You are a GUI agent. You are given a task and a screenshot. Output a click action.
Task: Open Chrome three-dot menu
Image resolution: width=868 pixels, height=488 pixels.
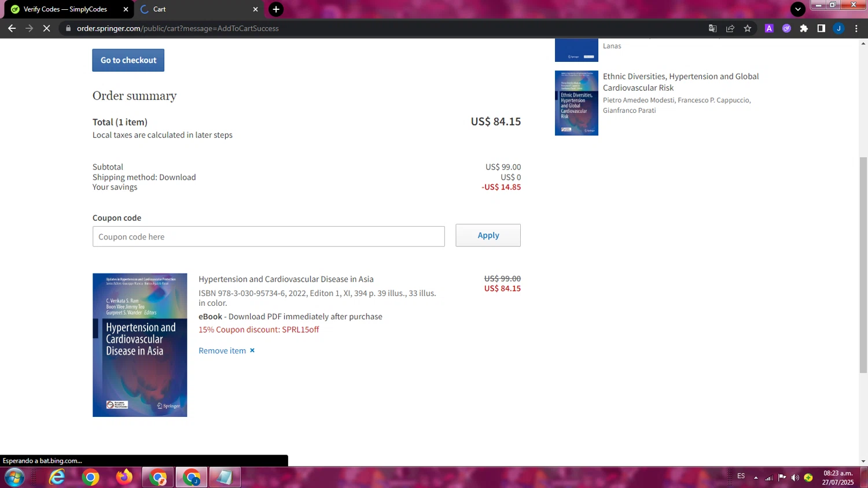[856, 28]
